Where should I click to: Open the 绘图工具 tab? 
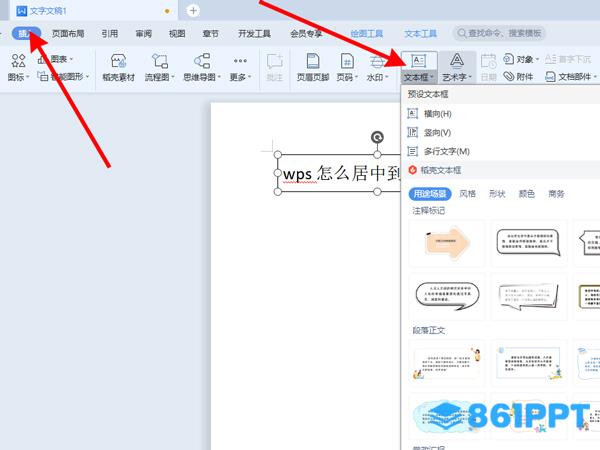click(x=367, y=33)
